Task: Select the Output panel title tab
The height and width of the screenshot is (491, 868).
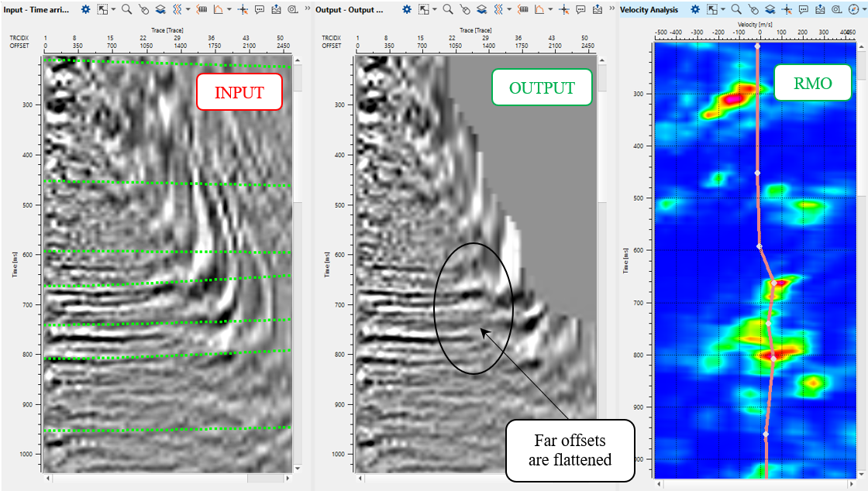Action: [354, 10]
